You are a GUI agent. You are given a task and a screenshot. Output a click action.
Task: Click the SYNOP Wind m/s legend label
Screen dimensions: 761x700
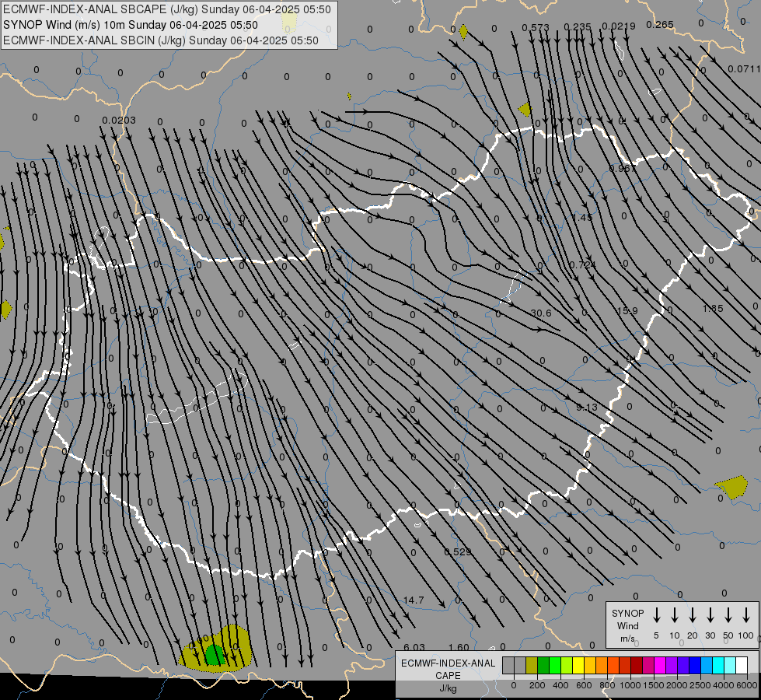click(x=627, y=625)
